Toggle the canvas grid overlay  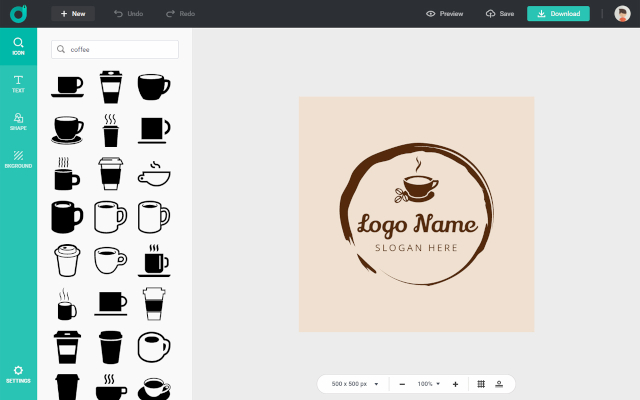click(481, 384)
